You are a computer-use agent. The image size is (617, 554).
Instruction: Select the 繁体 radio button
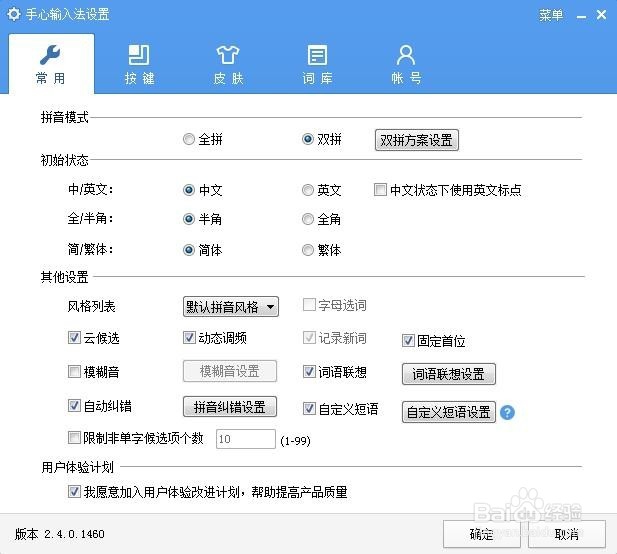point(308,250)
